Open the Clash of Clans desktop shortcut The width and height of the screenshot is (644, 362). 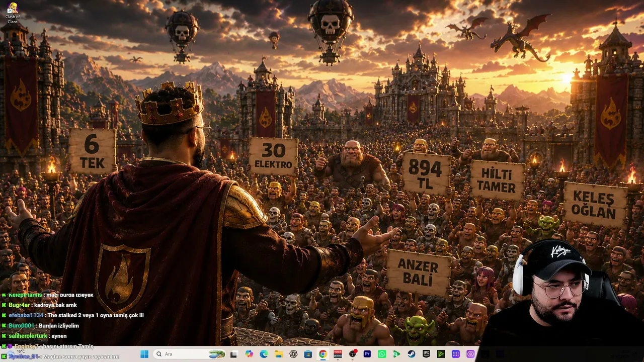13,13
